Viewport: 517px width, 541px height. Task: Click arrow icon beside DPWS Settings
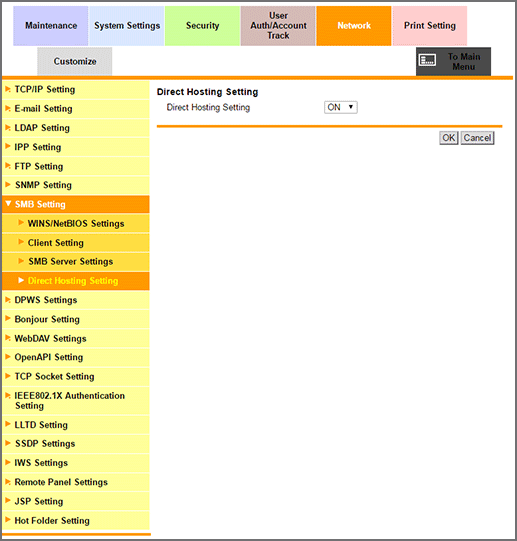(x=8, y=300)
